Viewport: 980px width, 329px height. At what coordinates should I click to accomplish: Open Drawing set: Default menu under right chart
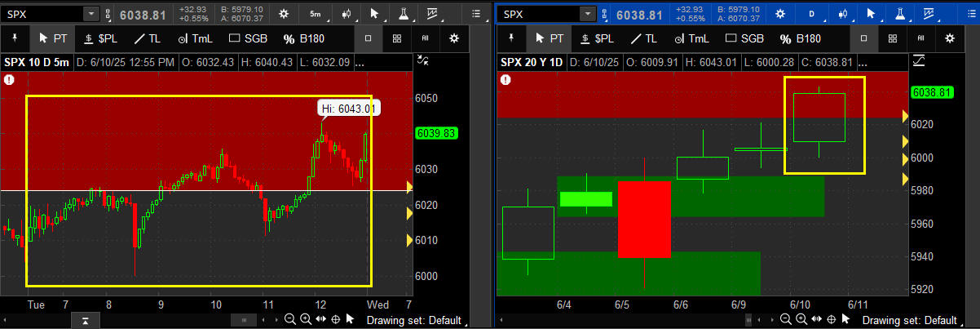point(912,320)
